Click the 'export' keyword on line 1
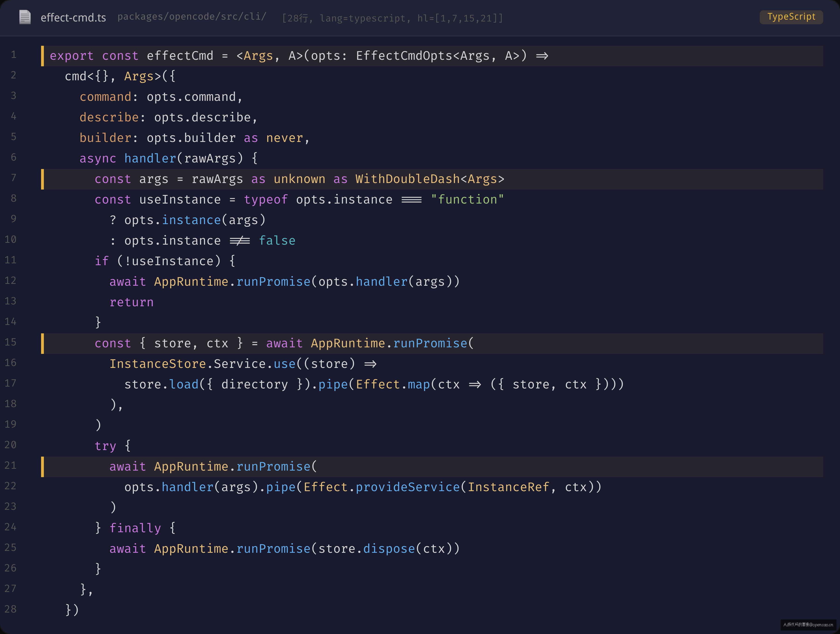840x634 pixels. pos(72,56)
